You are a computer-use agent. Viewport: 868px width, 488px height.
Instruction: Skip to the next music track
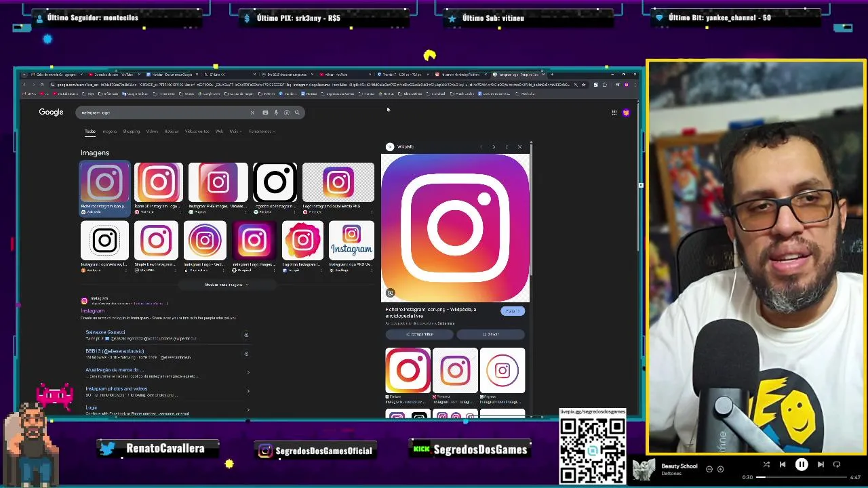tap(821, 464)
